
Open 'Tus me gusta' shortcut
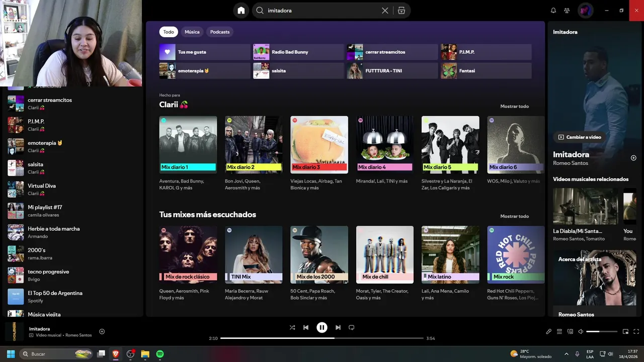(204, 52)
